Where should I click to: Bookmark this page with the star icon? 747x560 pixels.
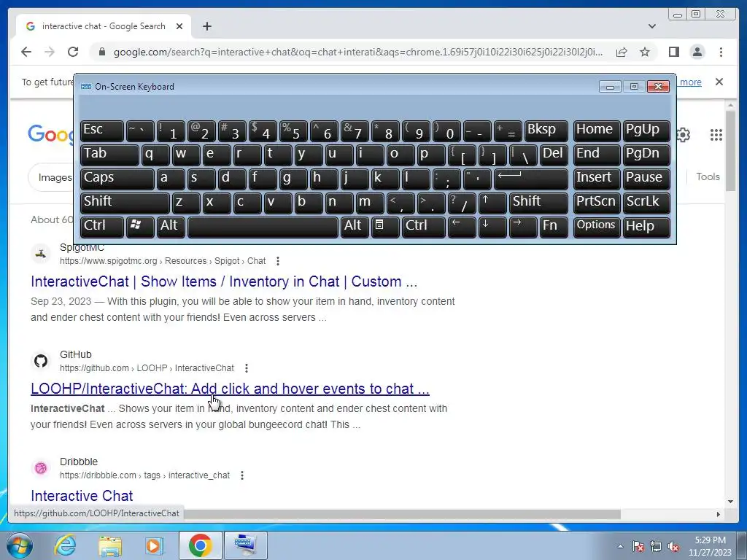tap(645, 52)
